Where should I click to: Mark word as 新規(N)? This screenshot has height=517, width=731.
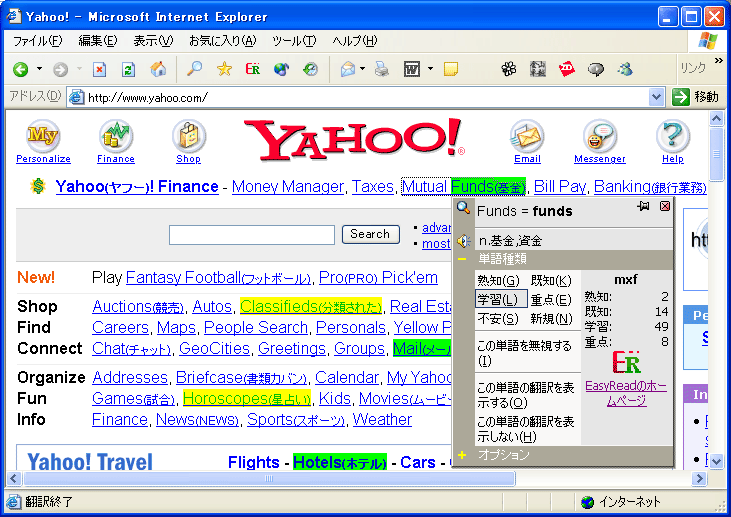pos(552,318)
